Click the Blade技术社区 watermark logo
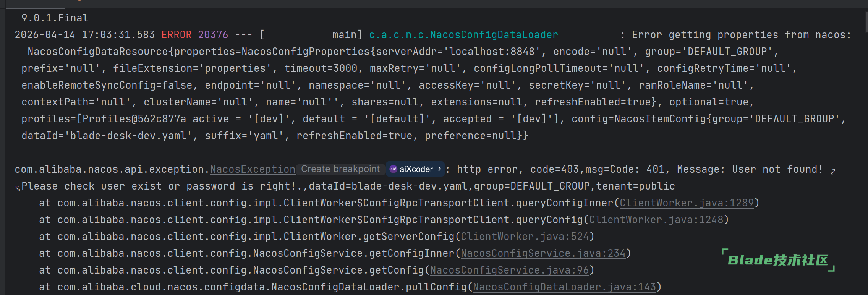This screenshot has width=868, height=295. (x=778, y=261)
